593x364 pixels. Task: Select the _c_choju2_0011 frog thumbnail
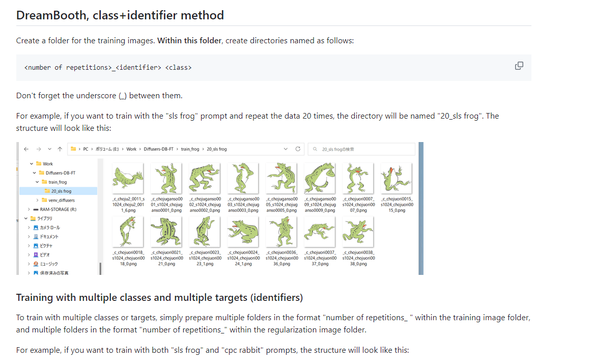point(128,178)
